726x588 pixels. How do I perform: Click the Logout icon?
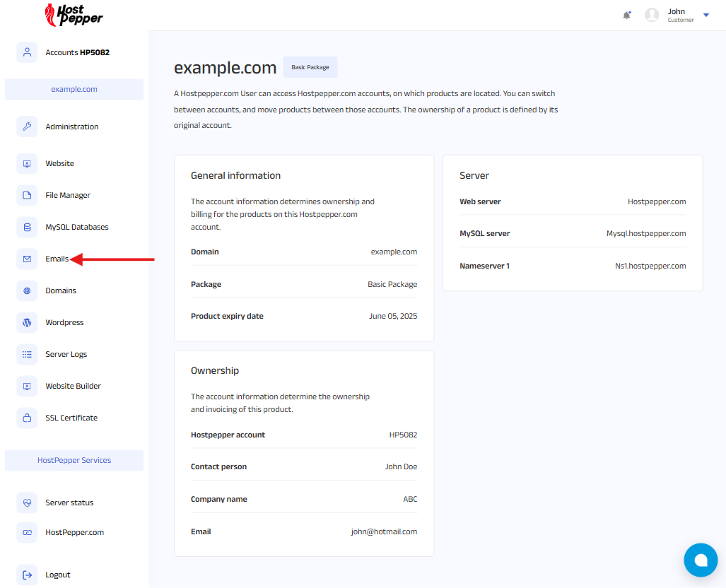pos(27,575)
